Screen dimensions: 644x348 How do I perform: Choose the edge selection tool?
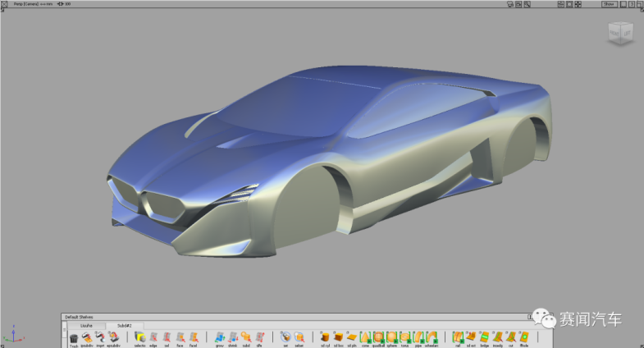coord(153,337)
